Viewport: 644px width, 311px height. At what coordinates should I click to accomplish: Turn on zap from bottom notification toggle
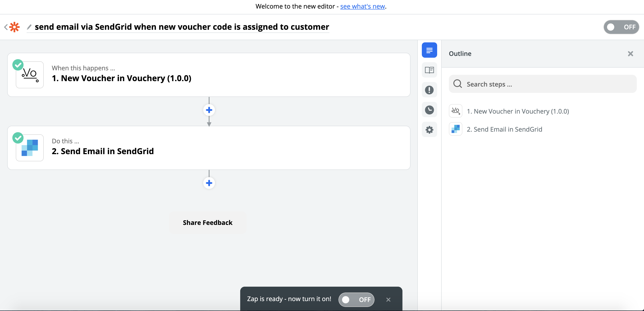(x=356, y=300)
